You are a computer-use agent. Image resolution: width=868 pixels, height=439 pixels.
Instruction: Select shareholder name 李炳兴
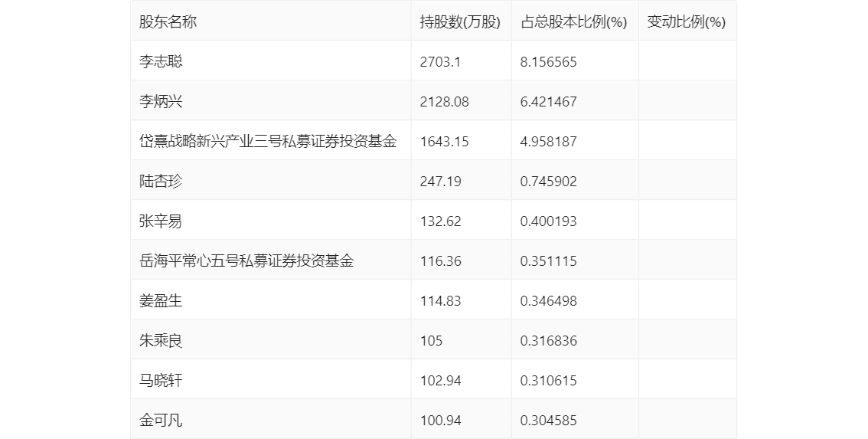[x=161, y=101]
